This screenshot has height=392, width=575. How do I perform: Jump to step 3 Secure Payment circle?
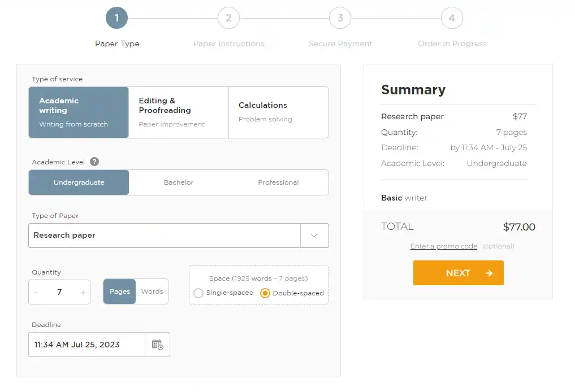340,18
